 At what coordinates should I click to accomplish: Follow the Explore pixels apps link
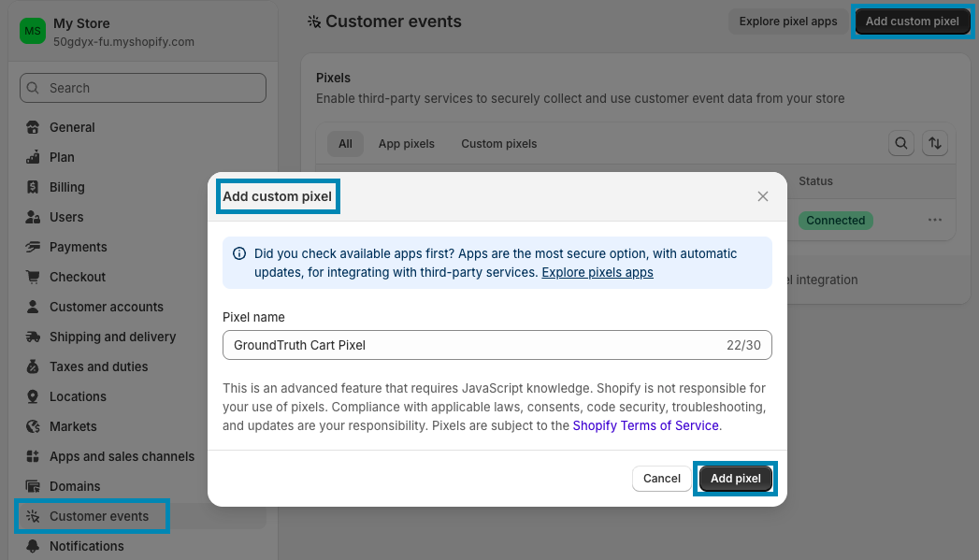click(597, 273)
